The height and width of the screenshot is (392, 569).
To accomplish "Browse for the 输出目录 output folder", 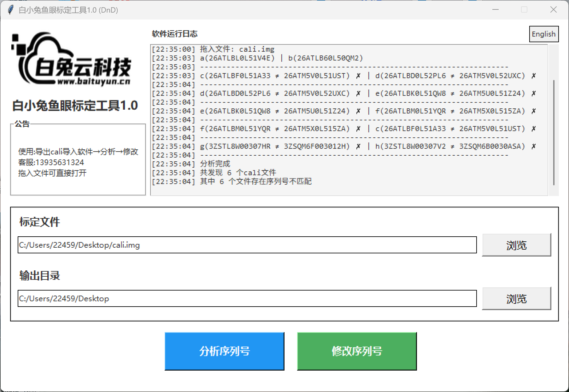I will (516, 298).
